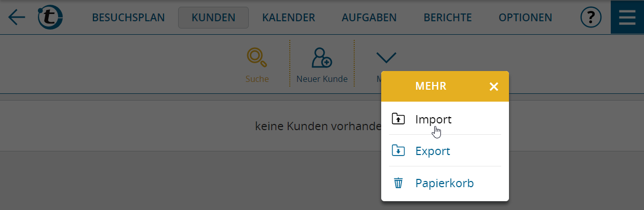Switch to the Besuchsplan tab
644x210 pixels.
(x=128, y=18)
